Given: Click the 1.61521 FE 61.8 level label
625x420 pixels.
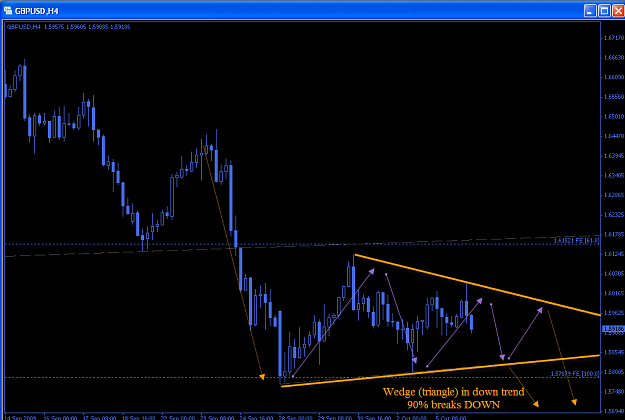Looking at the screenshot, I should click(576, 241).
